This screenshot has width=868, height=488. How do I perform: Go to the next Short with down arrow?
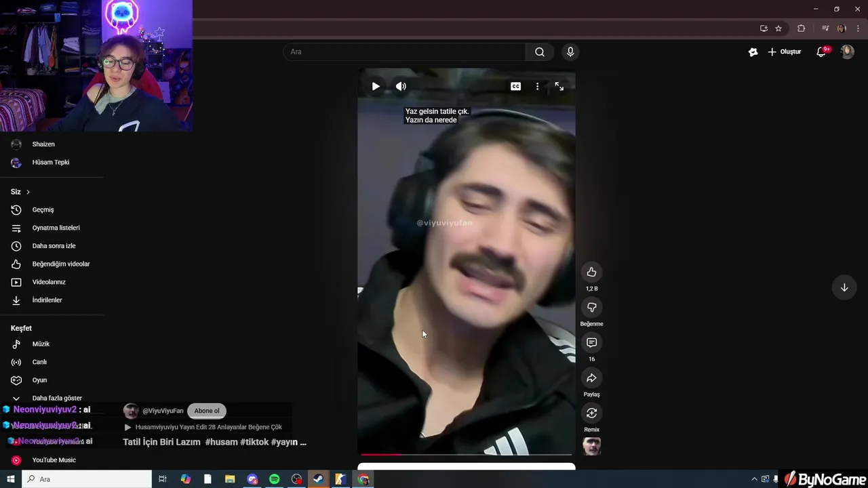[x=844, y=287]
